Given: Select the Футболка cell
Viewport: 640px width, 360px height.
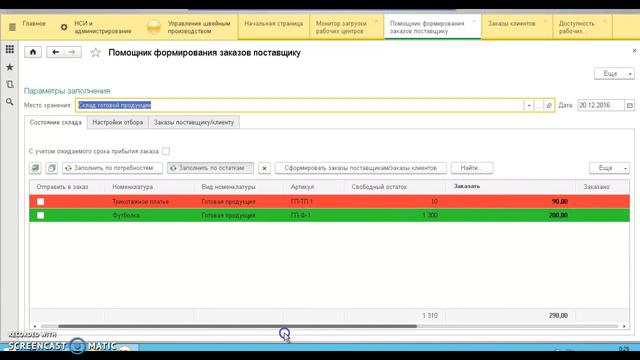Looking at the screenshot, I should 149,216.
